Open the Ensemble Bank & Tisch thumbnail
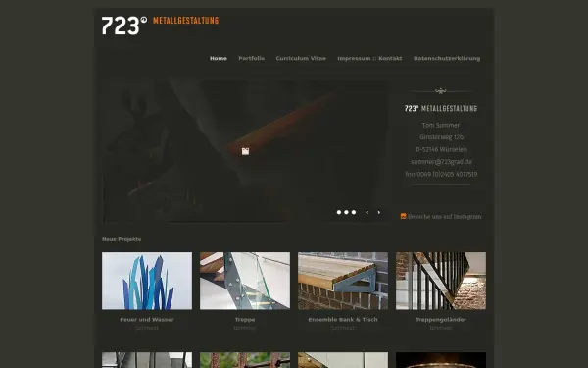Screen dimensions: 588x368 [x=343, y=281]
